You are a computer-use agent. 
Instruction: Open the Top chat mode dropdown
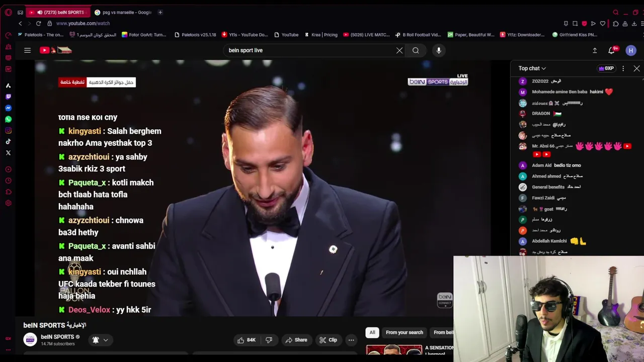(x=532, y=68)
